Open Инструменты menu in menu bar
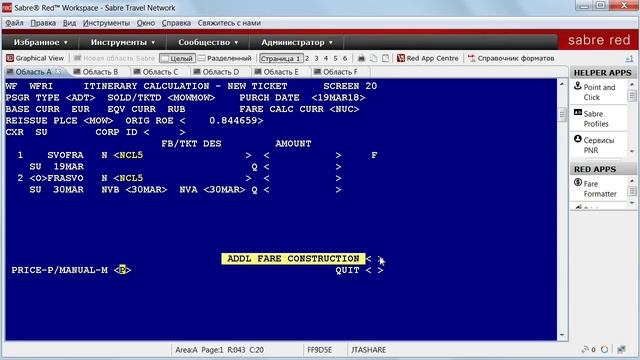Screen dimensions: 640x360 click(106, 23)
